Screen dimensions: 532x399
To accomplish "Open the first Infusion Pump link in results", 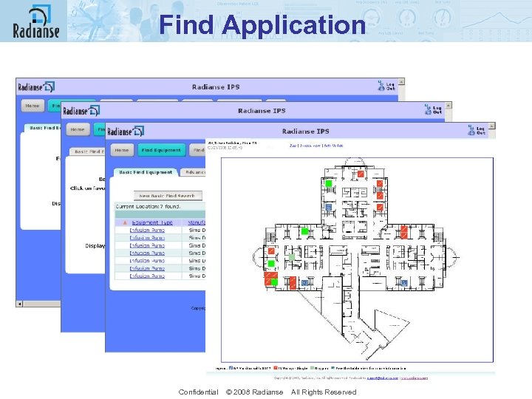I will click(147, 230).
